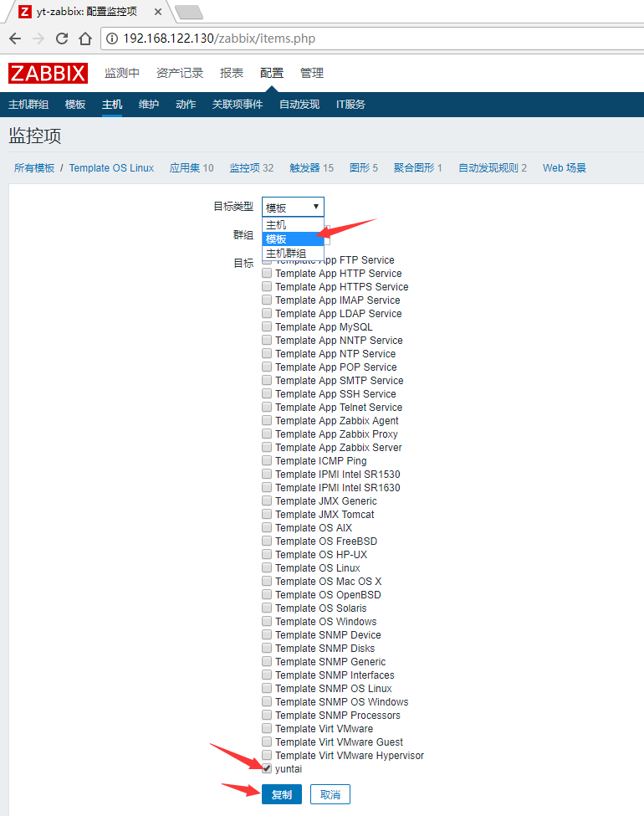This screenshot has height=816, width=644.
Task: Close the yt-zabbix browser tab
Action: [x=157, y=12]
